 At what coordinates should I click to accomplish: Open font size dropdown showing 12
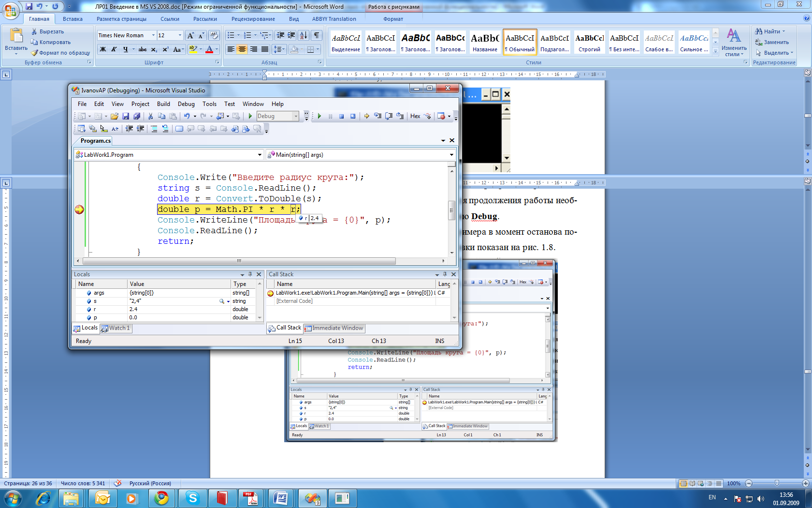tap(180, 35)
